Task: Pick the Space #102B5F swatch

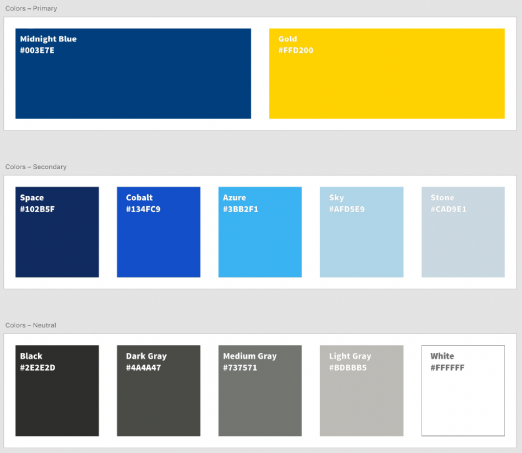Action: point(57,232)
